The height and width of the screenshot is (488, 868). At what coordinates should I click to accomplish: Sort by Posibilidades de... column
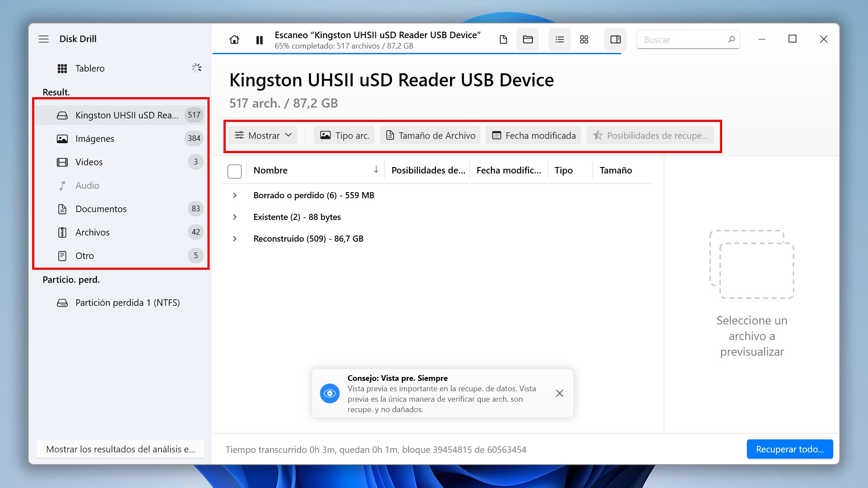(x=428, y=170)
